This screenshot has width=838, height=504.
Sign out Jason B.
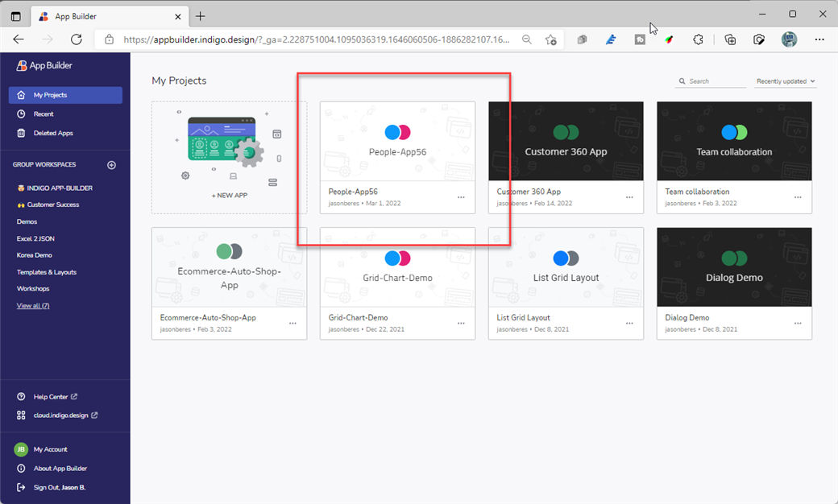pyautogui.click(x=60, y=487)
